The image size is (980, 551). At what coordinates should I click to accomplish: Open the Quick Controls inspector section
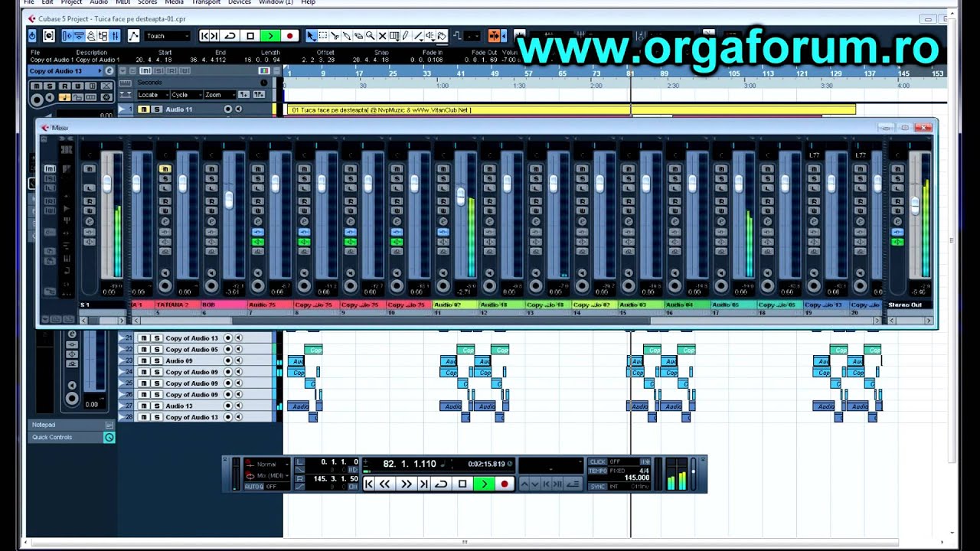click(x=71, y=438)
